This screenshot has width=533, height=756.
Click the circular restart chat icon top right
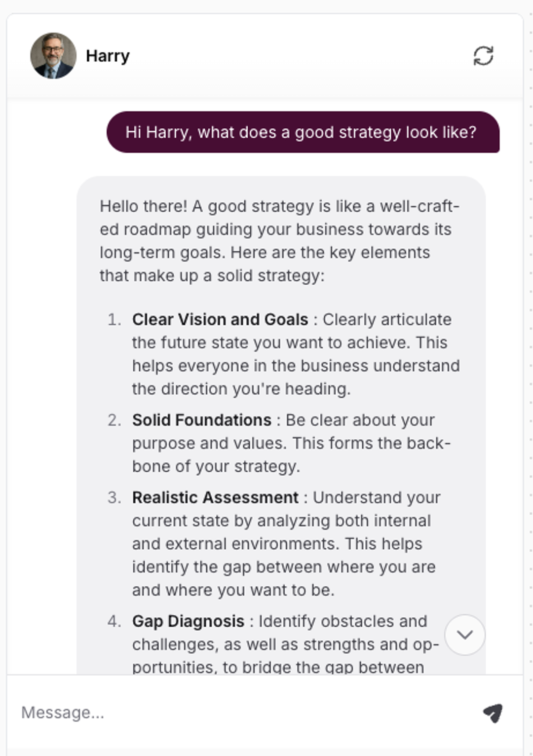tap(483, 56)
